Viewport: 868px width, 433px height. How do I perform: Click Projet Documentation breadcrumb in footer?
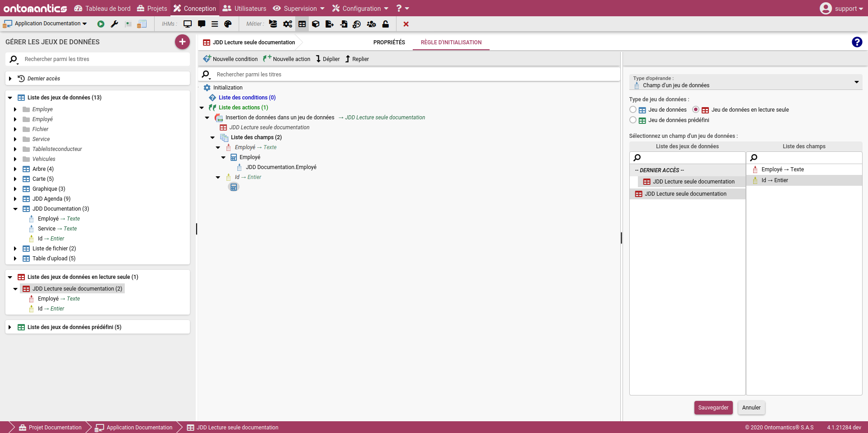click(50, 428)
